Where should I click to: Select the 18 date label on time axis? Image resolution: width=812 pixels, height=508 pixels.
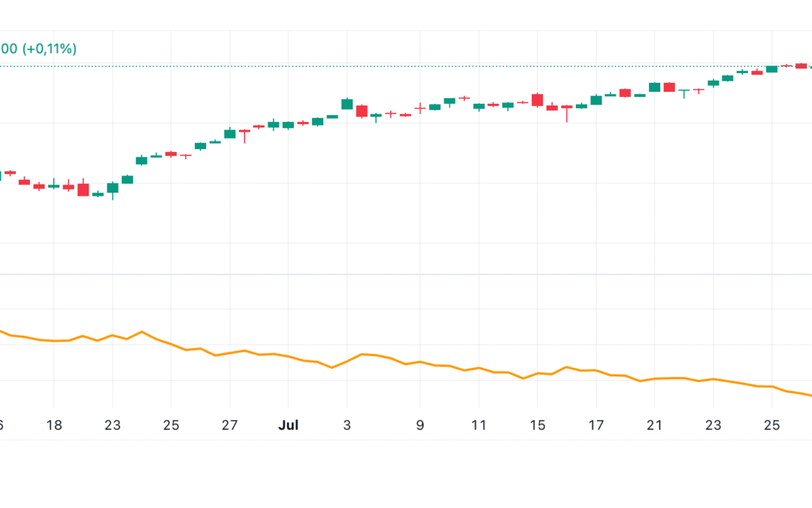tap(54, 425)
